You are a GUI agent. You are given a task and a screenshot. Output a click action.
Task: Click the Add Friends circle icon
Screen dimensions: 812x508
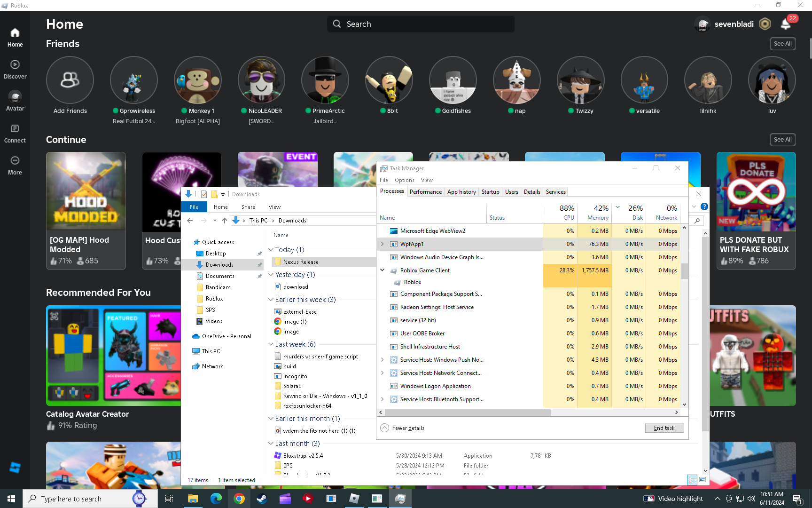tap(70, 80)
